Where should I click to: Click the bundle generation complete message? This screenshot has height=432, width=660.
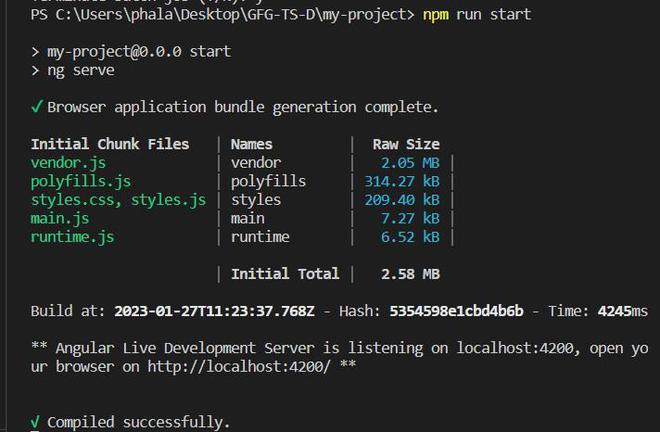pyautogui.click(x=234, y=107)
